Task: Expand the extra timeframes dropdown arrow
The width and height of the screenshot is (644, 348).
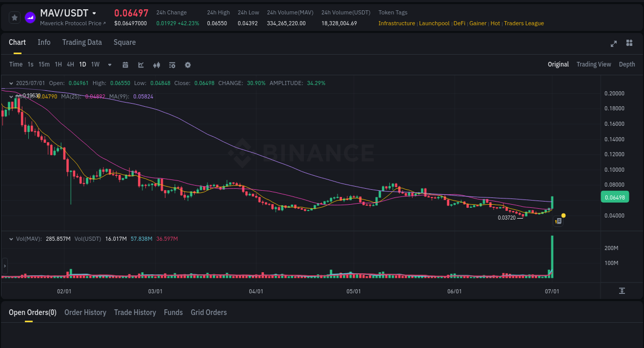Action: coord(109,64)
